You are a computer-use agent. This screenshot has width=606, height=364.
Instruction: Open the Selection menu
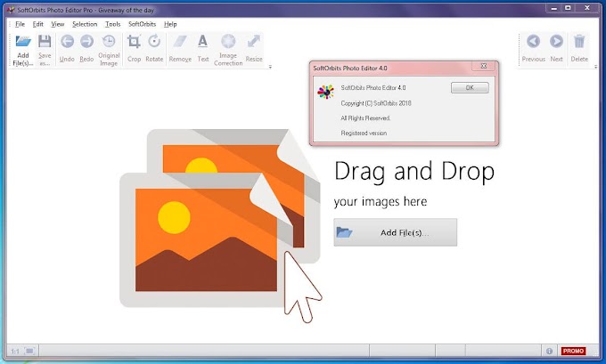click(x=85, y=24)
